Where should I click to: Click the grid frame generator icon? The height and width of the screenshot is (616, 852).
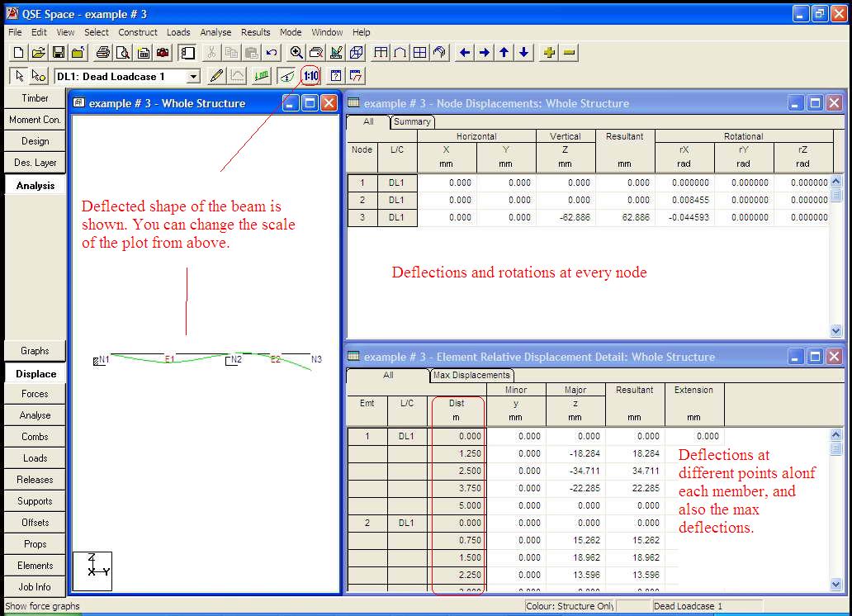[419, 53]
